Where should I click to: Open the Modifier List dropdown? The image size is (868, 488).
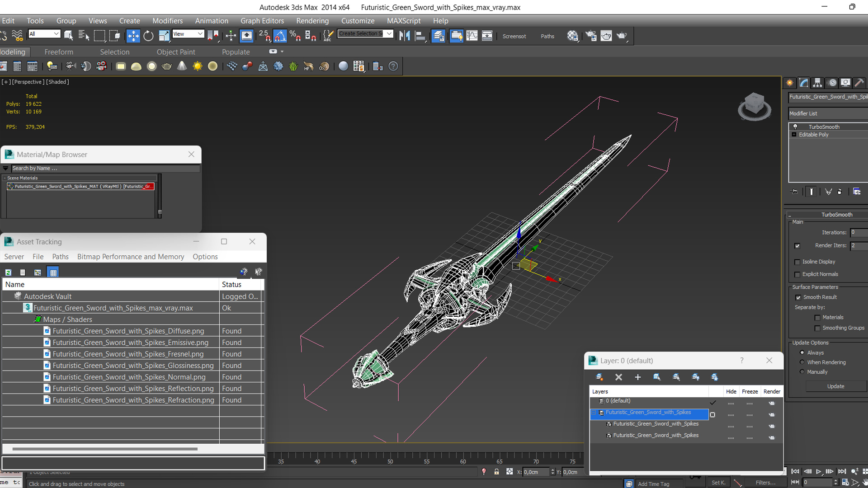point(828,113)
